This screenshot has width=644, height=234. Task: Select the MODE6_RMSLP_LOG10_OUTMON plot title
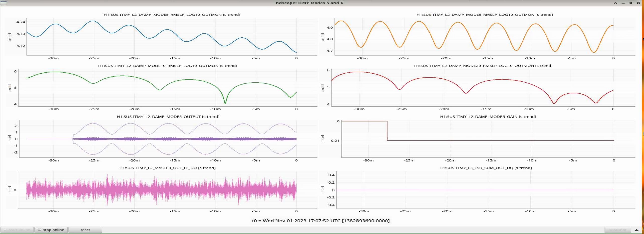(x=484, y=15)
